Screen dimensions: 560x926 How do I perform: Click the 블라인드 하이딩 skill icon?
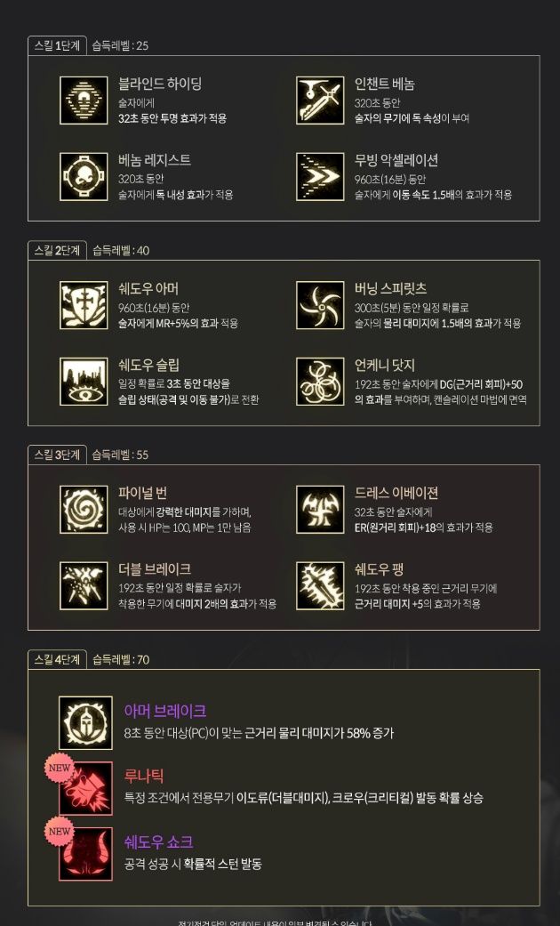(84, 101)
